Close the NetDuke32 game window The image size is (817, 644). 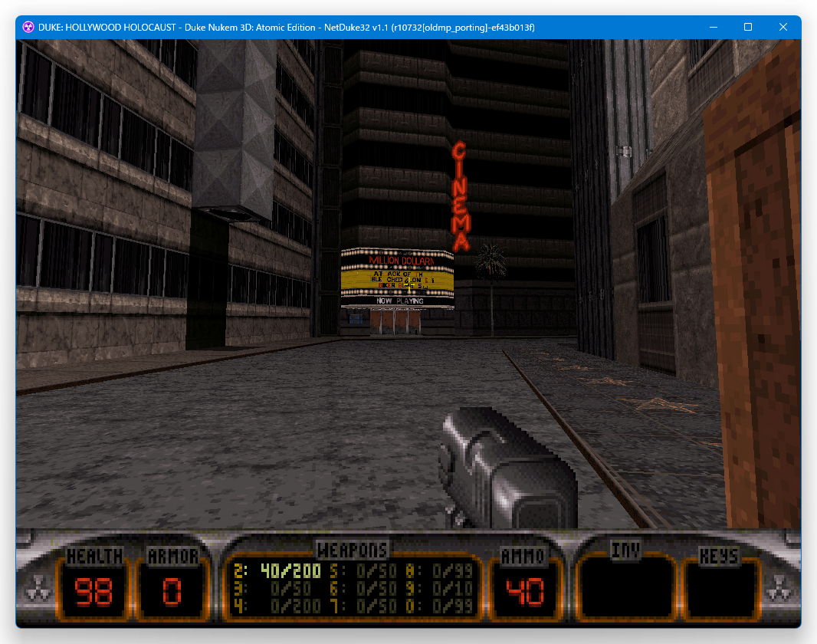click(783, 27)
